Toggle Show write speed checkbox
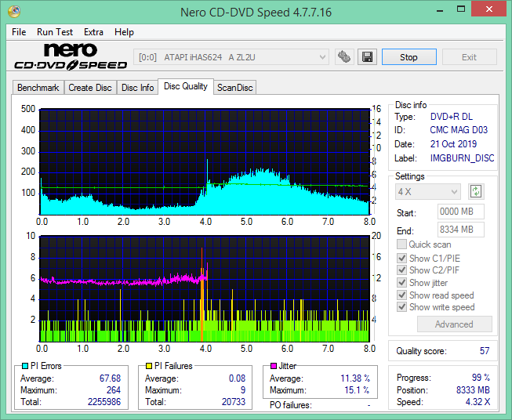512x420 pixels. [401, 306]
